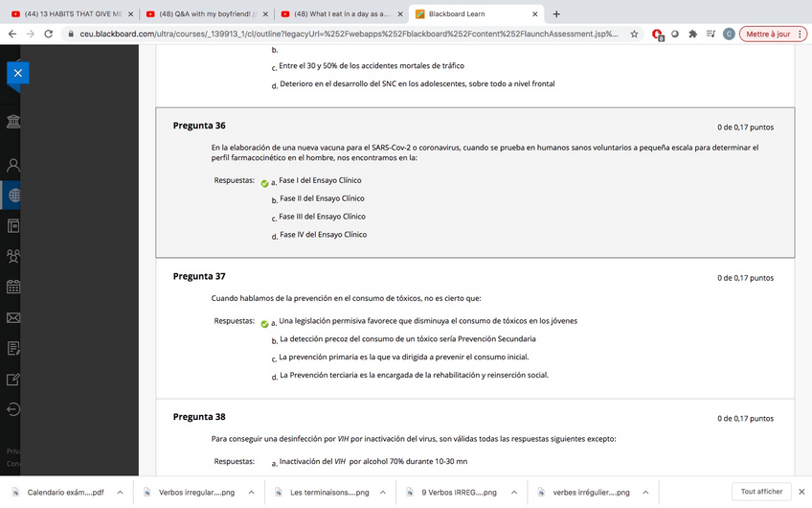Open the media control playlist icon
The image size is (812, 508).
pos(710,35)
